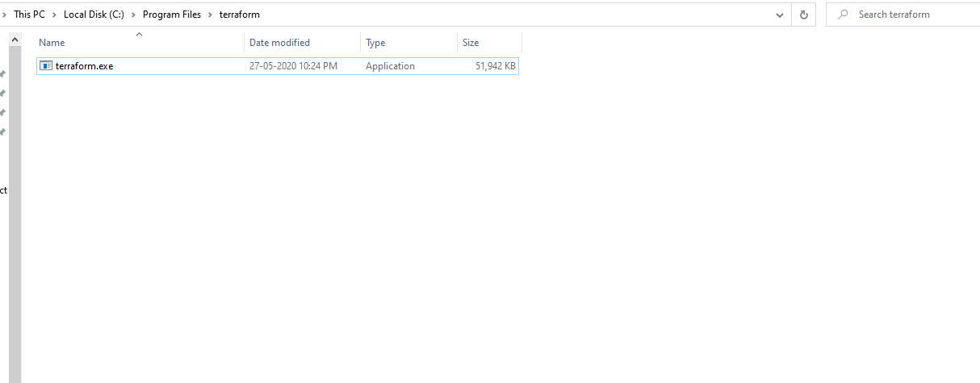Click the 27-05-2020 10:24 PM date cell

293,66
